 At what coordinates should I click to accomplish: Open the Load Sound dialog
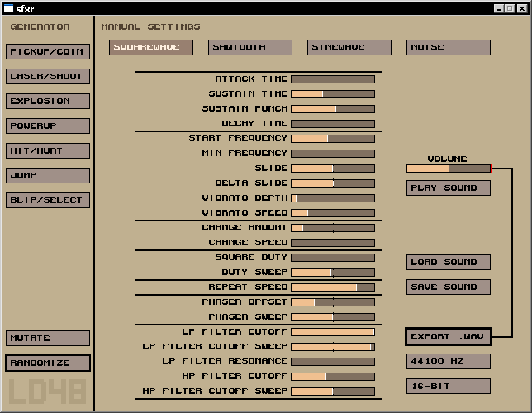click(449, 263)
